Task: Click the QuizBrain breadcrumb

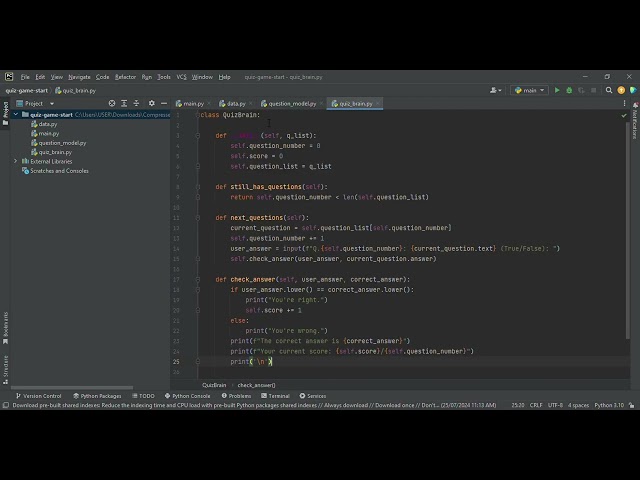Action: click(214, 385)
